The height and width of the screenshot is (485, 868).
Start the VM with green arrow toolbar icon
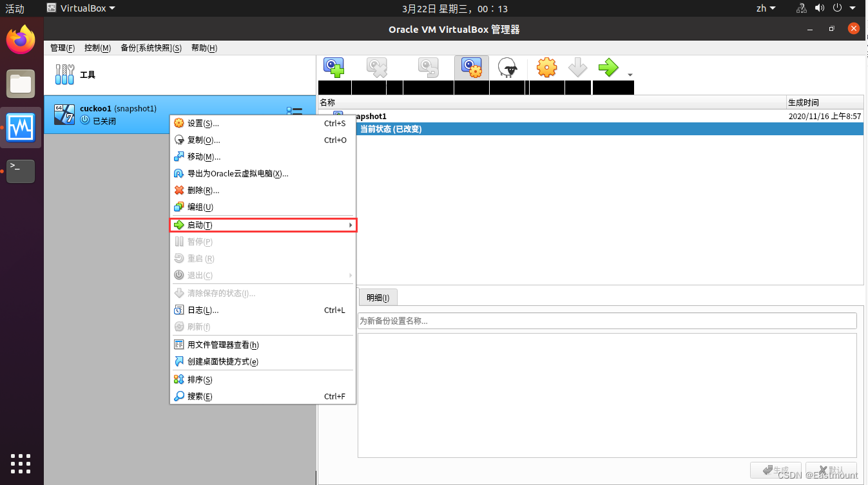point(608,68)
